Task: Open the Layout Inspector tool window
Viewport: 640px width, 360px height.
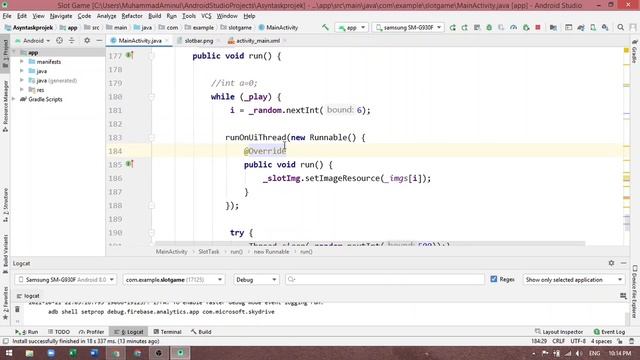Action: [559, 332]
